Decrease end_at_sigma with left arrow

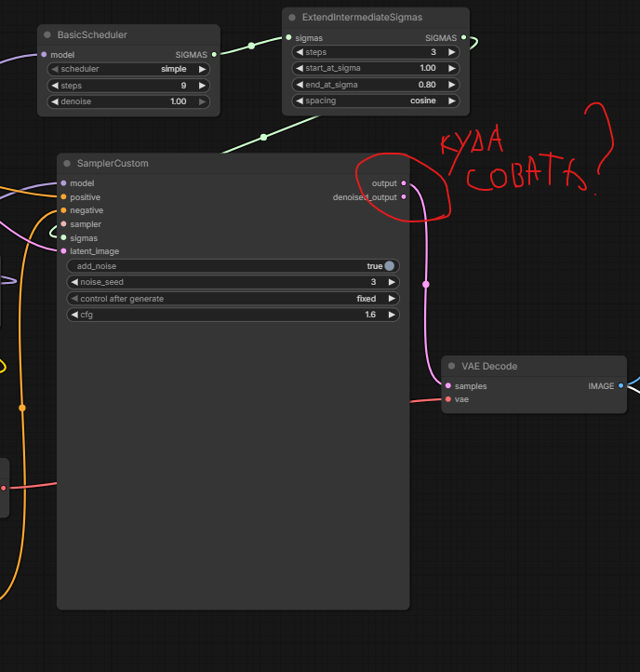pos(300,85)
